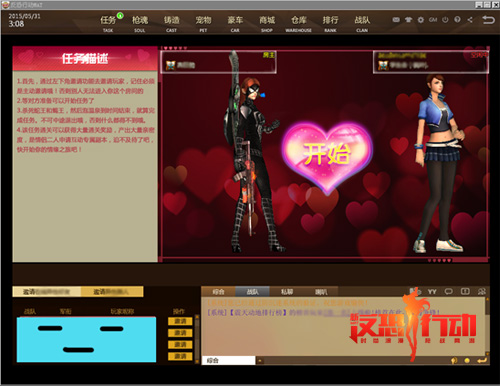Click the back return arrow

pos(488,20)
